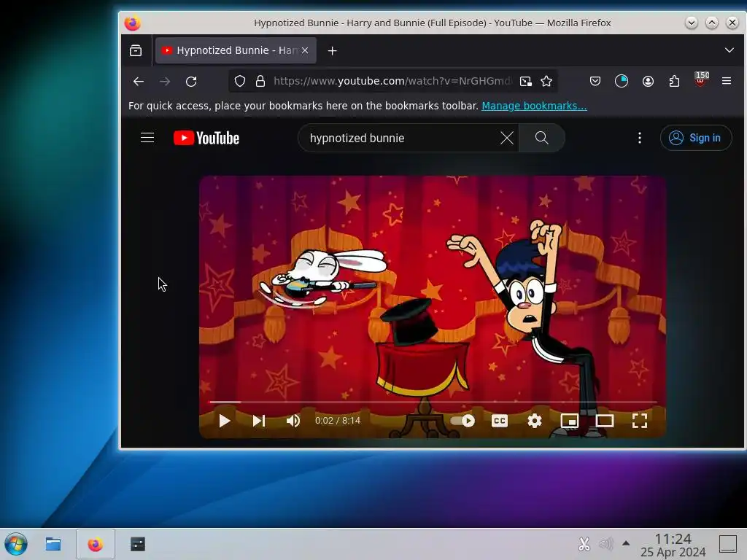Save page to Pocket
Screen dimensions: 747x560
pyautogui.click(x=595, y=82)
